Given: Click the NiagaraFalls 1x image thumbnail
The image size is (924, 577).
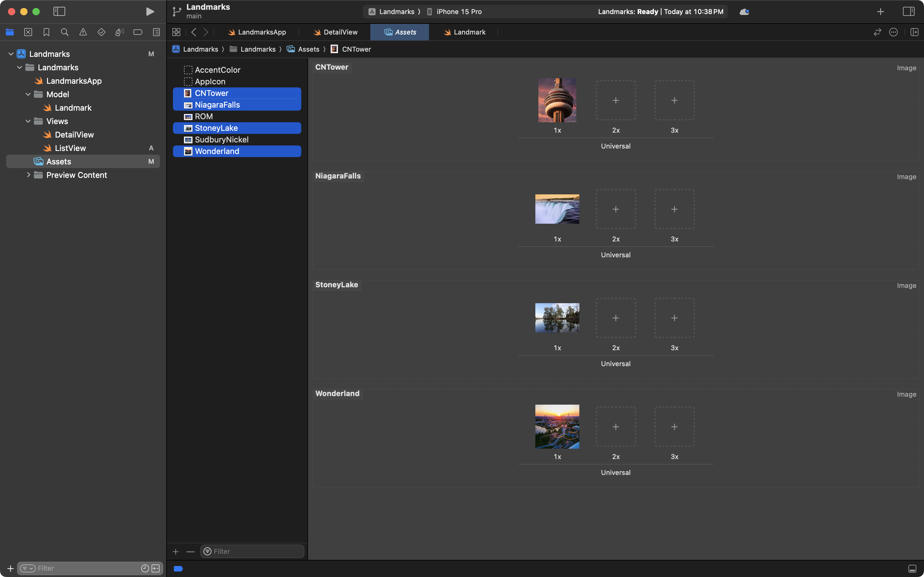Looking at the screenshot, I should (x=557, y=209).
